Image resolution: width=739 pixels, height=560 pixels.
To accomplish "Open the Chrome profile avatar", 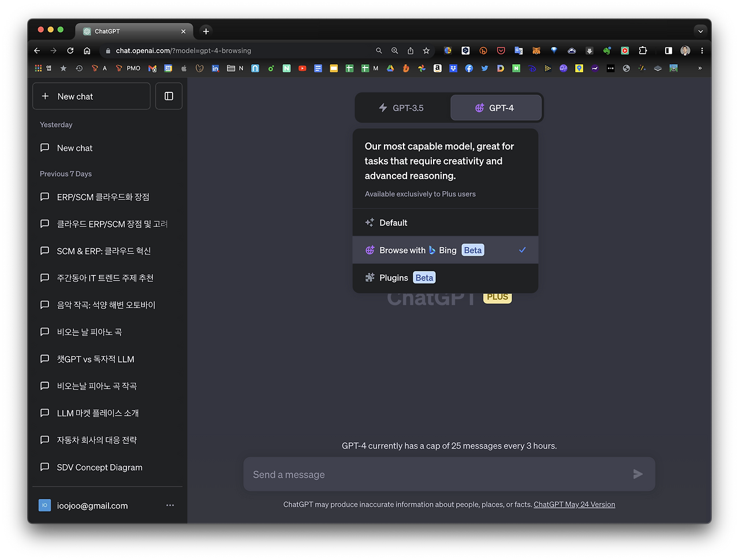I will click(x=685, y=51).
